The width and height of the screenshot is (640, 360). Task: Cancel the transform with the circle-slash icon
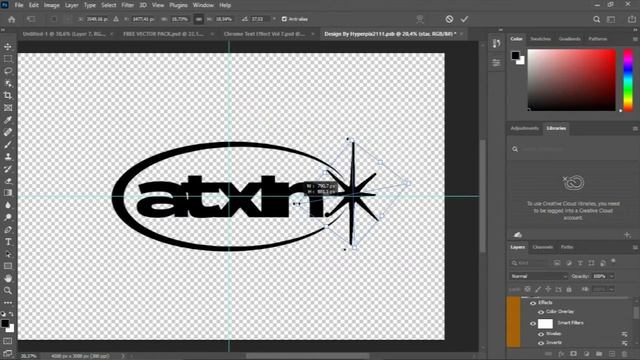(x=449, y=19)
